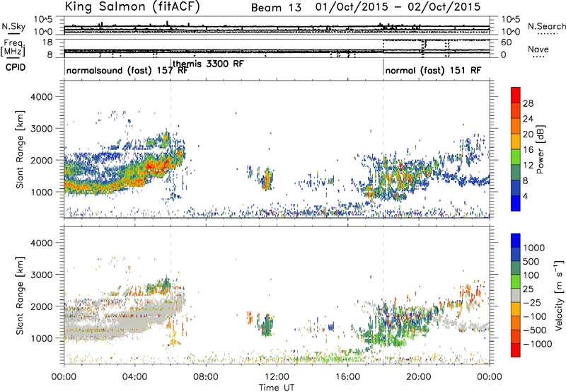
Task: Click the 'Power [dB]' colorbar label
Action: tap(541, 149)
